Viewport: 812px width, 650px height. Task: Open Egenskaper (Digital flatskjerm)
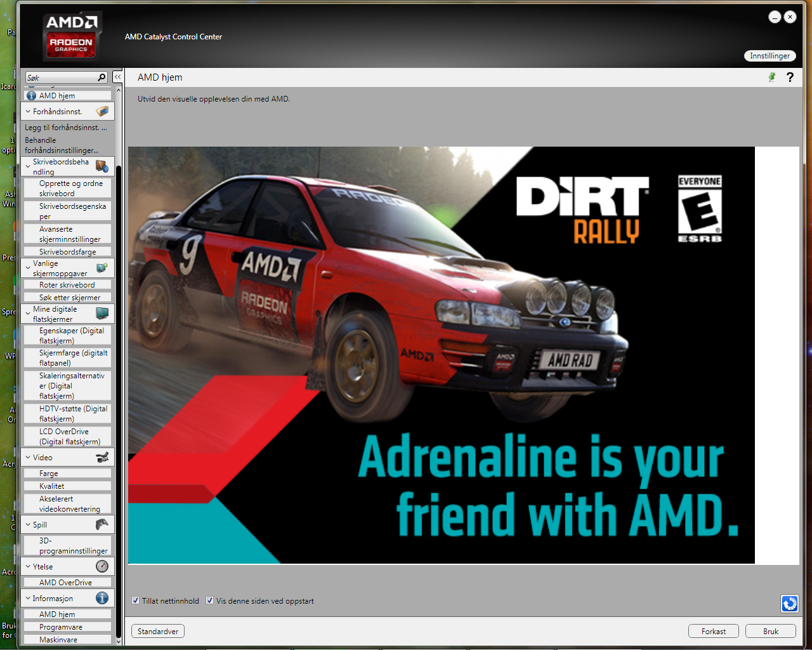pyautogui.click(x=67, y=335)
